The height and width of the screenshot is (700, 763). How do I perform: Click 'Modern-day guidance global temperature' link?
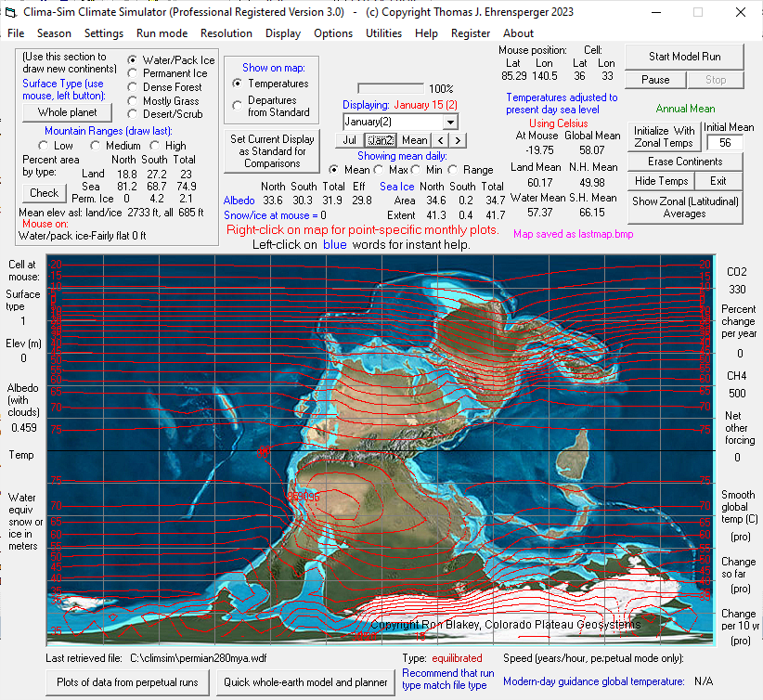click(594, 681)
